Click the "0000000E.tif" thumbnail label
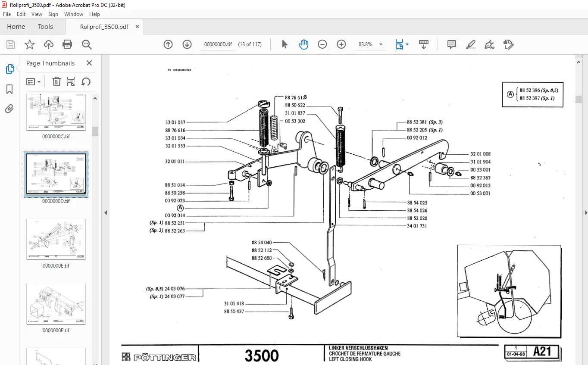 (56, 266)
